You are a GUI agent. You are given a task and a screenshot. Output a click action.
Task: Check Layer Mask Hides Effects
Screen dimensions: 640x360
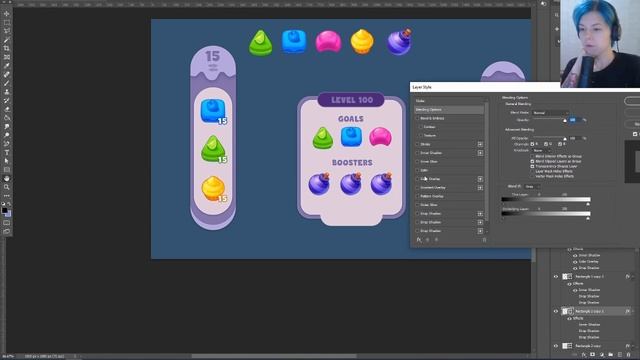coord(532,171)
